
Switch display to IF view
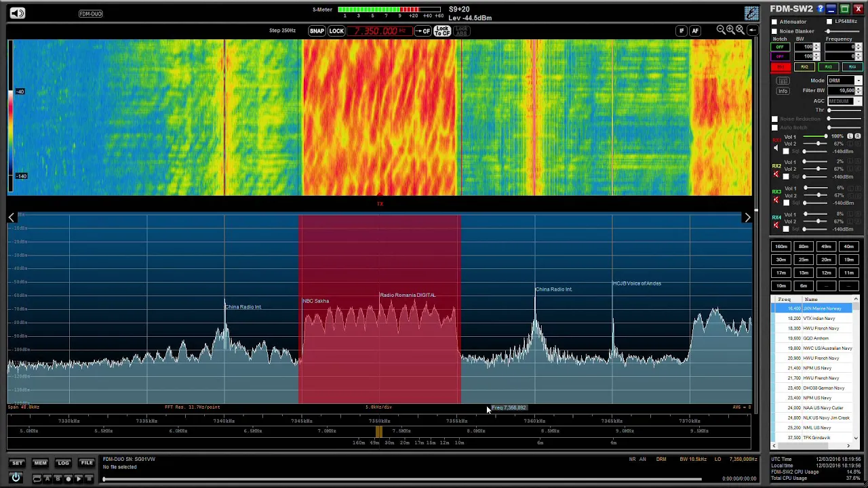682,30
